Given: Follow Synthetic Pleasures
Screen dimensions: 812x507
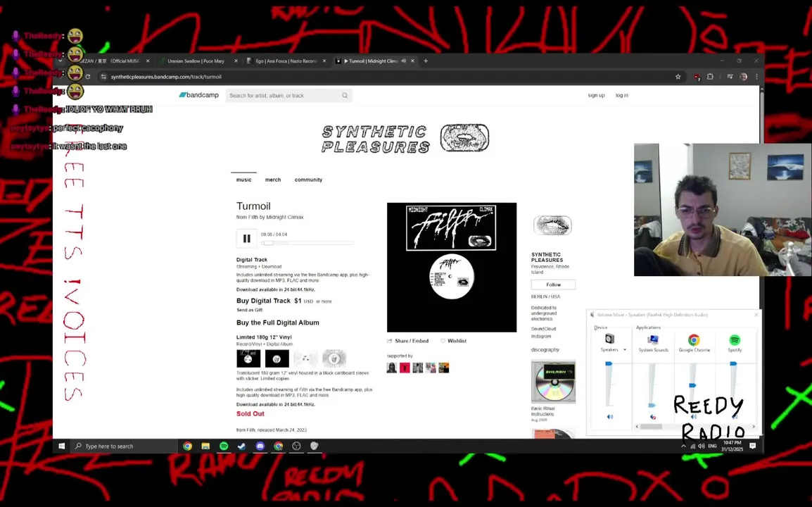Looking at the screenshot, I should click(x=553, y=284).
